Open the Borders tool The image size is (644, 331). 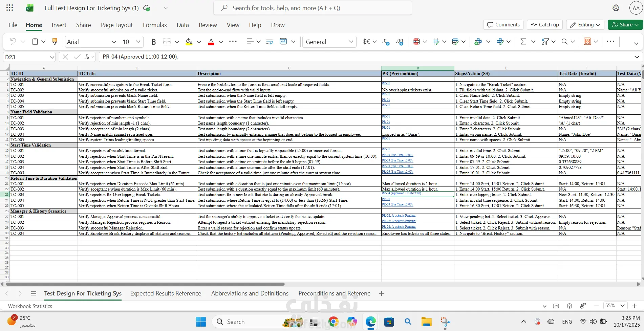coord(167,42)
